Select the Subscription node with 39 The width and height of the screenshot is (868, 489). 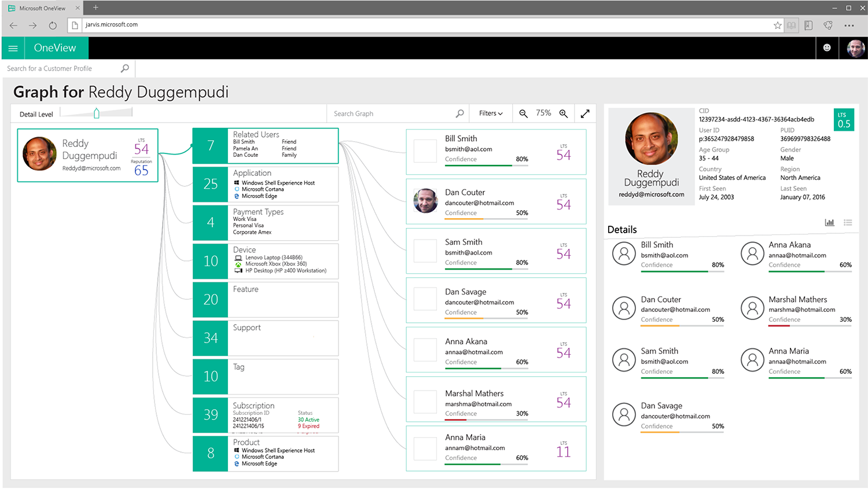[x=266, y=415]
